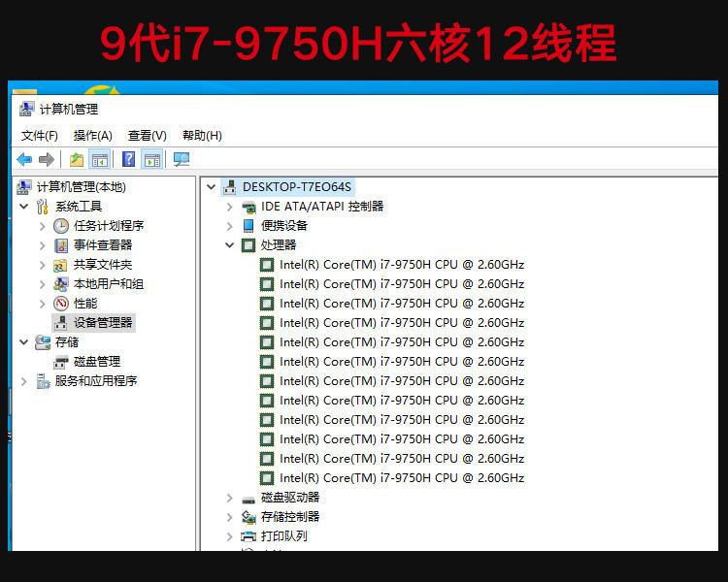Click the gray forward arrow icon
The image size is (728, 582).
[47, 160]
